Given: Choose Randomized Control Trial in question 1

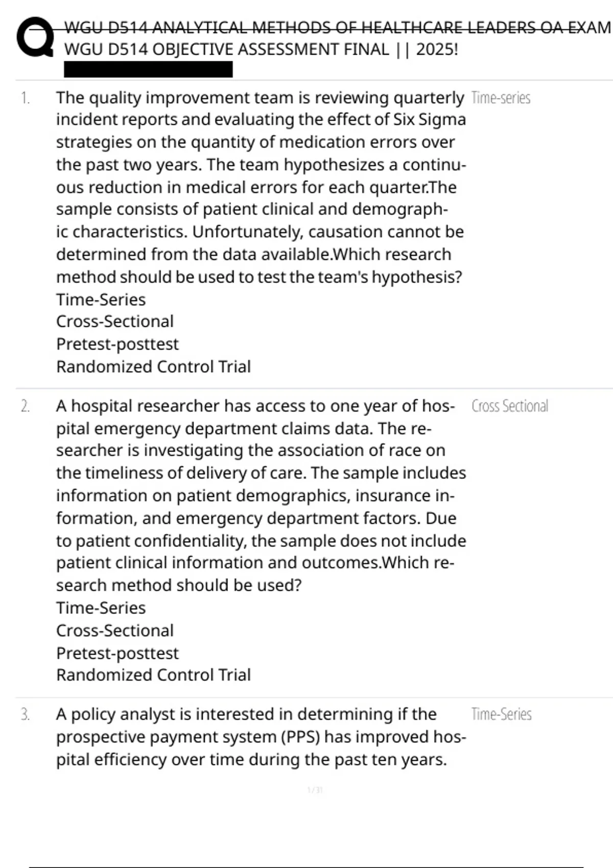Looking at the screenshot, I should [x=153, y=367].
